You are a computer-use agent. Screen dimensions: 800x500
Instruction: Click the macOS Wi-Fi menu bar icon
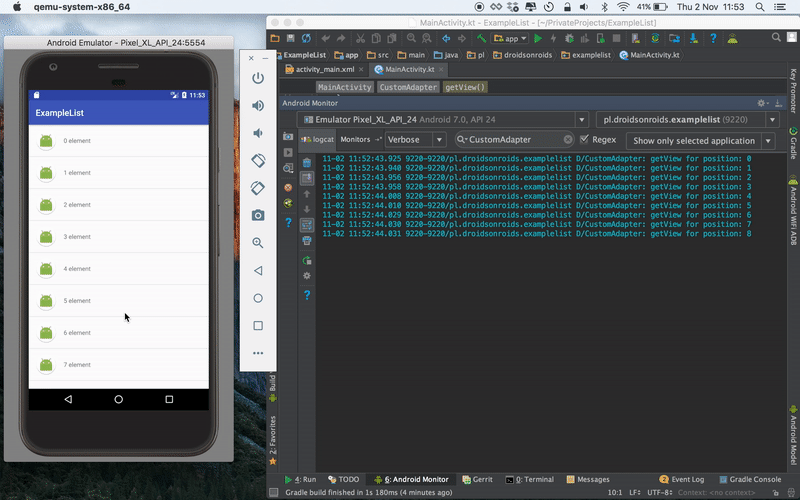coord(623,7)
